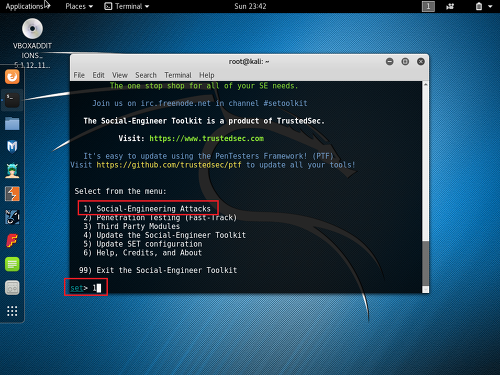The height and width of the screenshot is (375, 500).
Task: Click the https://github.com/trustedsec/ptf URL
Action: [169, 165]
